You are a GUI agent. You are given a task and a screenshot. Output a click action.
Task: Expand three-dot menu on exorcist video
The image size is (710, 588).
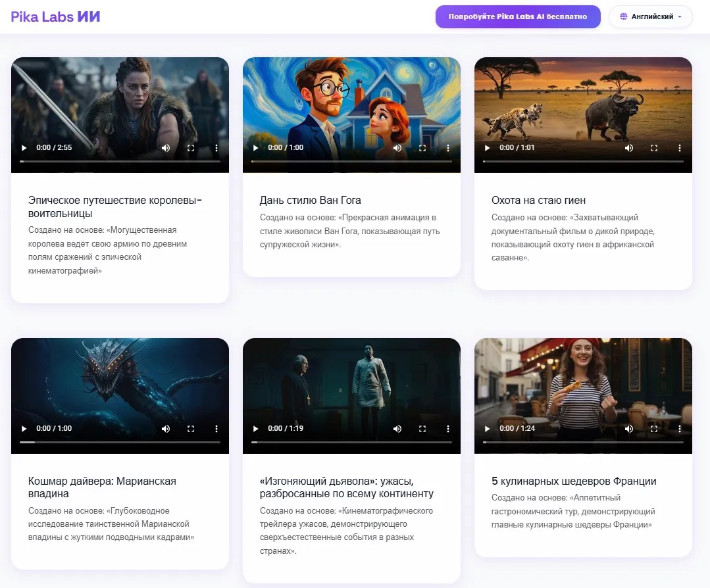point(448,429)
